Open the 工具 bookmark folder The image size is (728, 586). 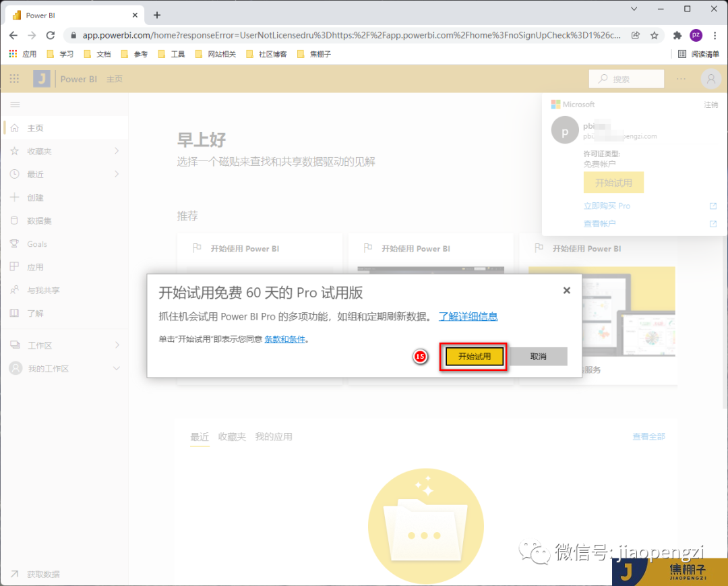(171, 55)
